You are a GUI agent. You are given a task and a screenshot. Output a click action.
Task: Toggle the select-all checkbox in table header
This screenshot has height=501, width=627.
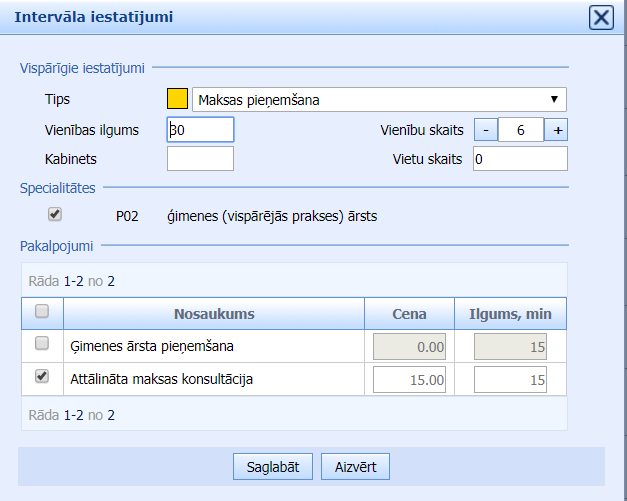(42, 312)
